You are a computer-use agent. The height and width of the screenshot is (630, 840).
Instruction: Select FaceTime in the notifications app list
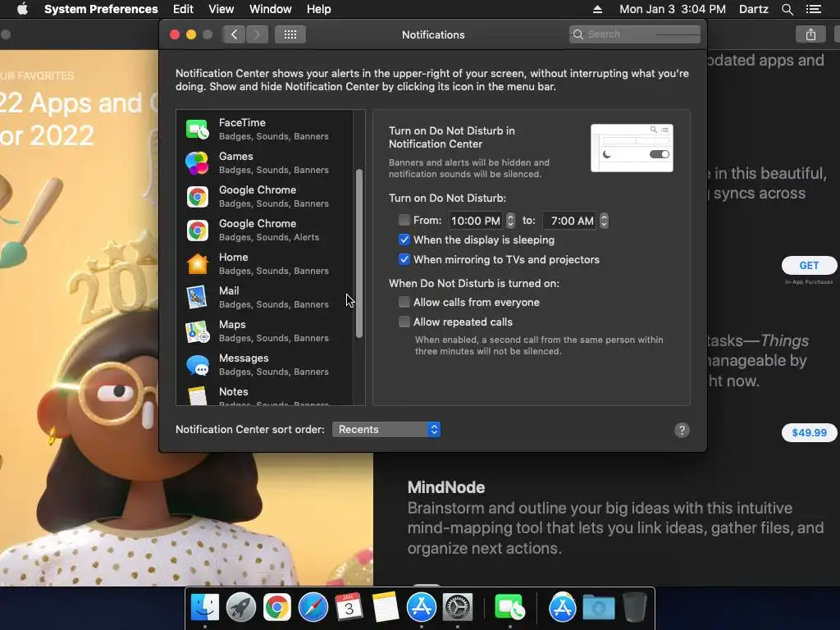coord(265,129)
